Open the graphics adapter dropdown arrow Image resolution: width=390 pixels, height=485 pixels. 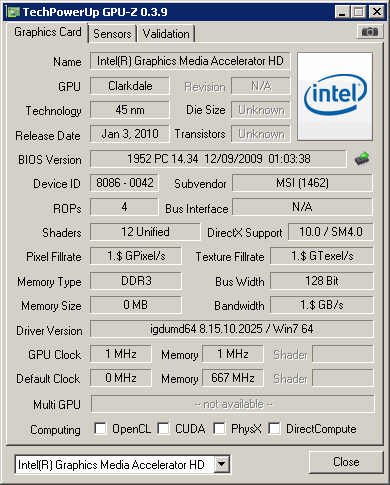coord(222,464)
